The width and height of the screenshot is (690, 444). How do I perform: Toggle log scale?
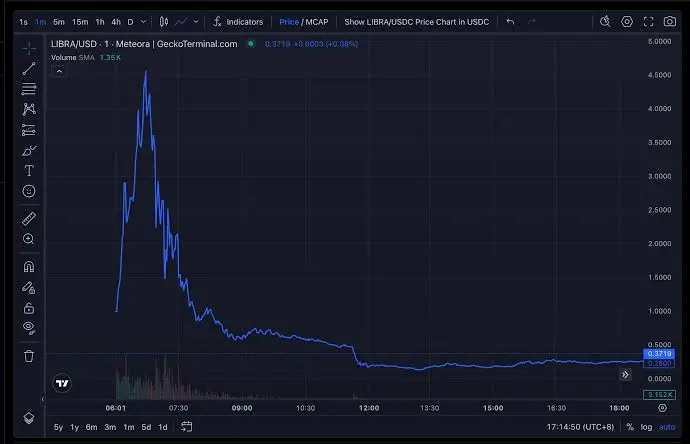[x=646, y=427]
